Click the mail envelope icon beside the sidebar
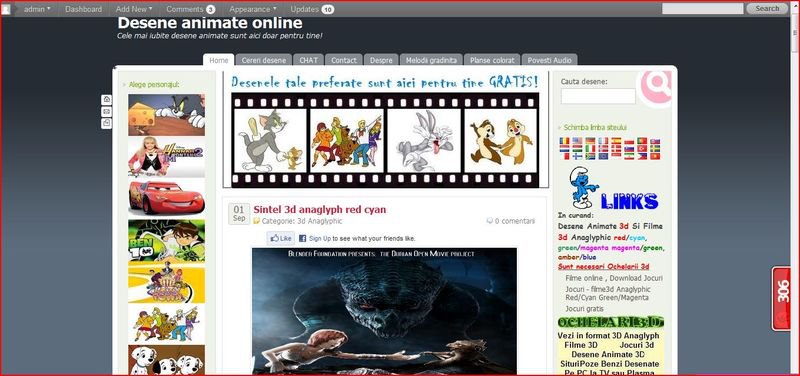 pos(106,111)
